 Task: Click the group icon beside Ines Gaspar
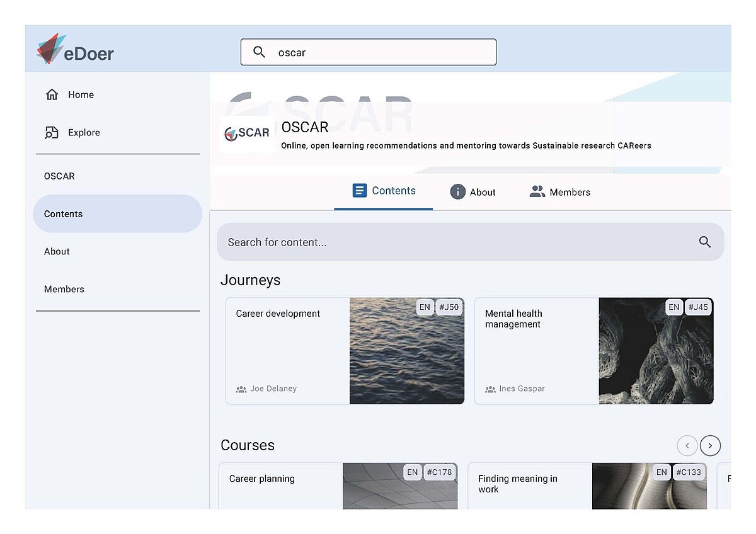coord(490,389)
